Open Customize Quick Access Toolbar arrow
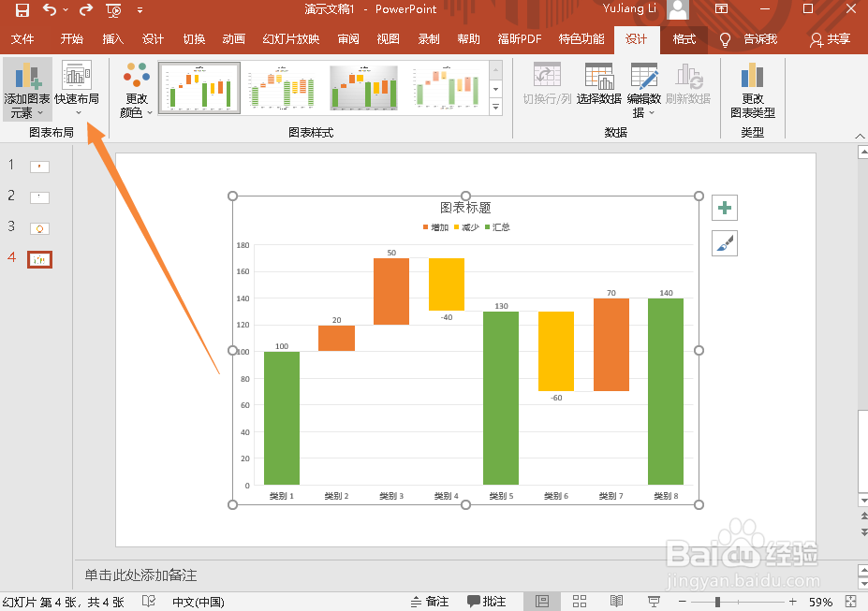The image size is (868, 611). coord(140,10)
